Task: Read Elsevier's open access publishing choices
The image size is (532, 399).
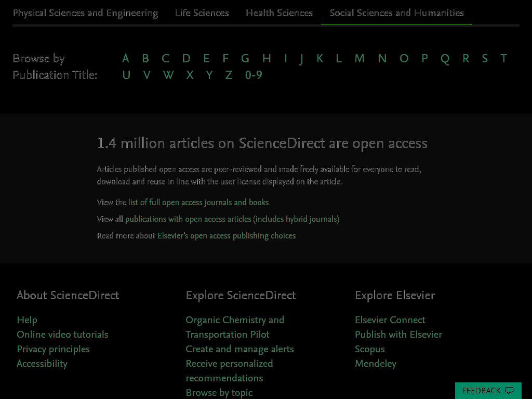Action: point(227,235)
